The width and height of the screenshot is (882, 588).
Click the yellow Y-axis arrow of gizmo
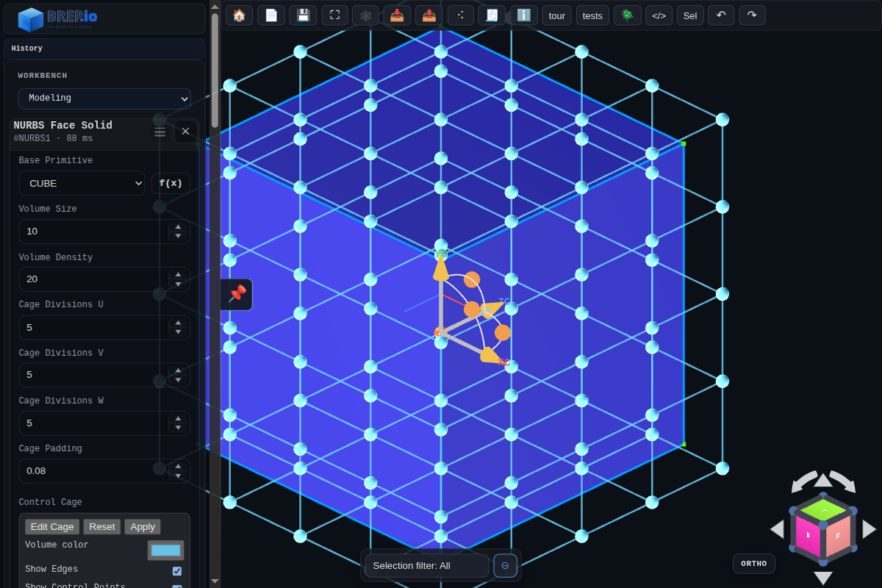point(440,266)
